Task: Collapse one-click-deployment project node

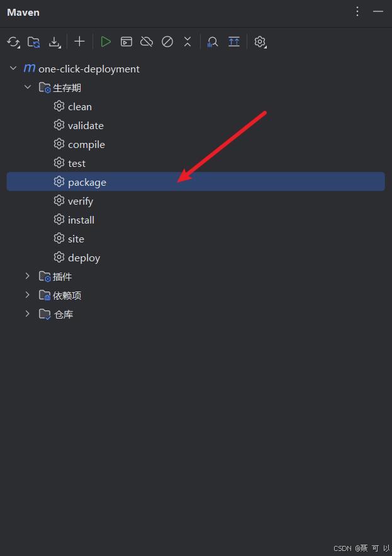Action: pos(13,68)
